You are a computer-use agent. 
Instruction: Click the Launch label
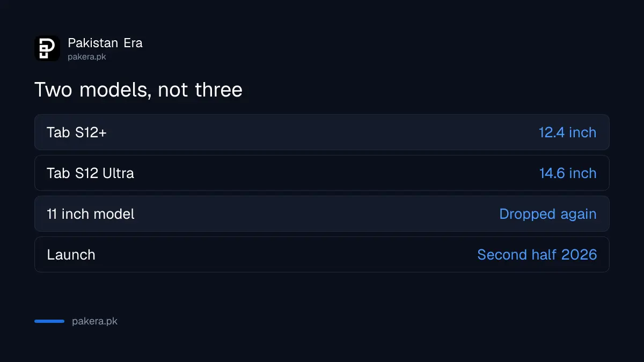click(x=71, y=255)
